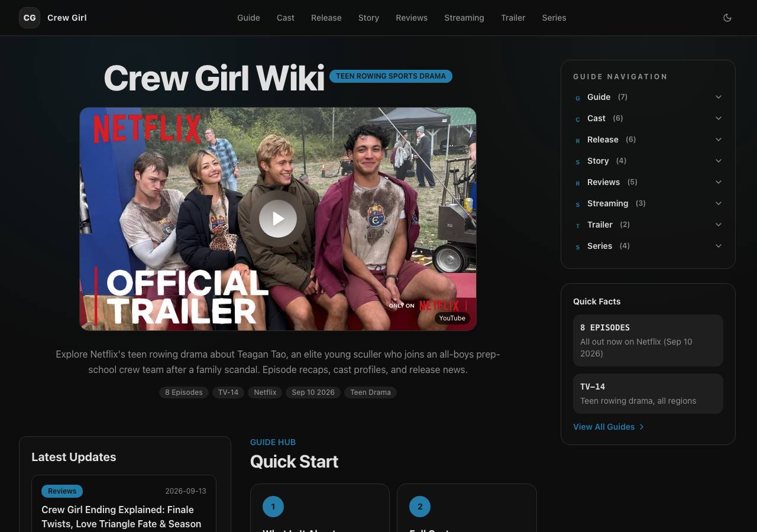Click the CG logo badge

[x=30, y=18]
